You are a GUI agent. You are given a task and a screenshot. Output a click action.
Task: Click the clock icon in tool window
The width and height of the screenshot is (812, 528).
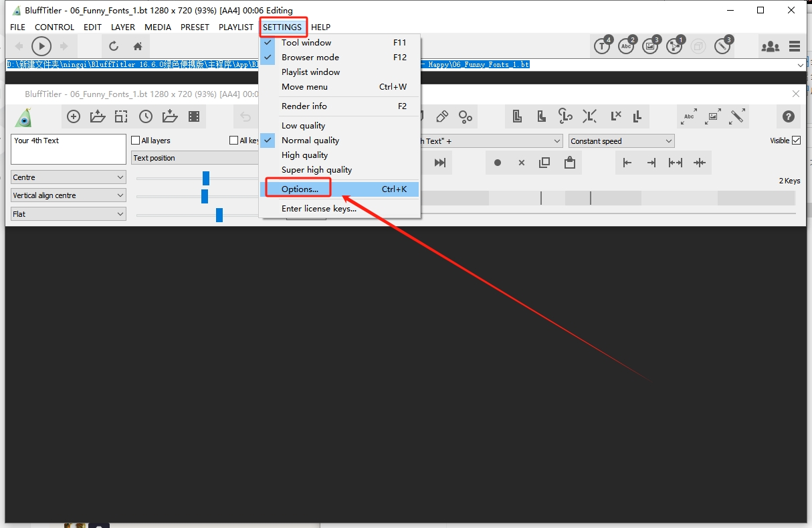click(x=146, y=116)
